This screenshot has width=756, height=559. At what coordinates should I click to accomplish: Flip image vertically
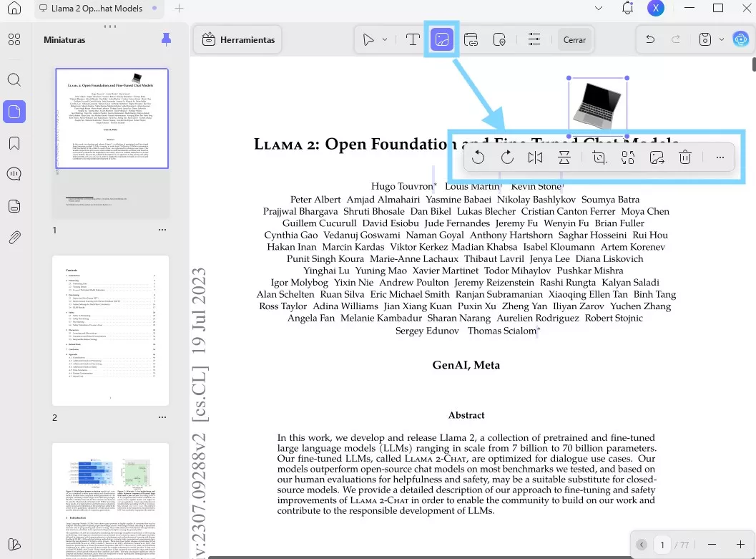pyautogui.click(x=564, y=157)
